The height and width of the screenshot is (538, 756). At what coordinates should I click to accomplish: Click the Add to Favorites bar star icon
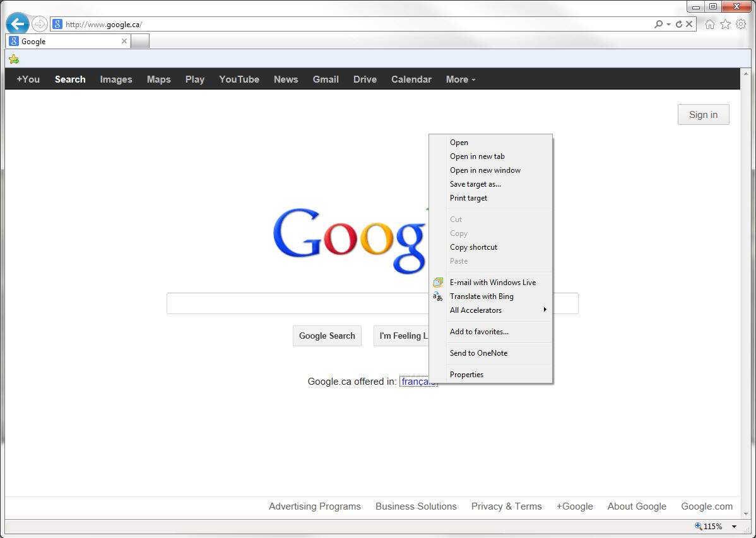(x=14, y=59)
